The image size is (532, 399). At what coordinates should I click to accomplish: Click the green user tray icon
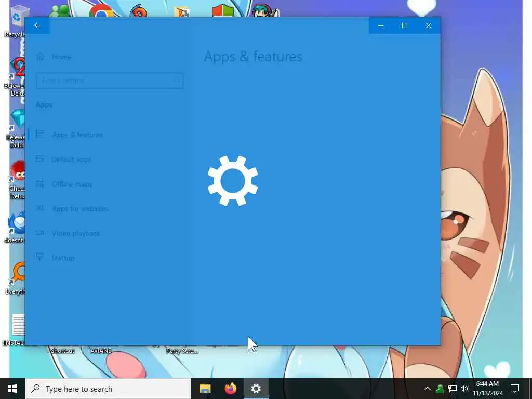click(440, 389)
